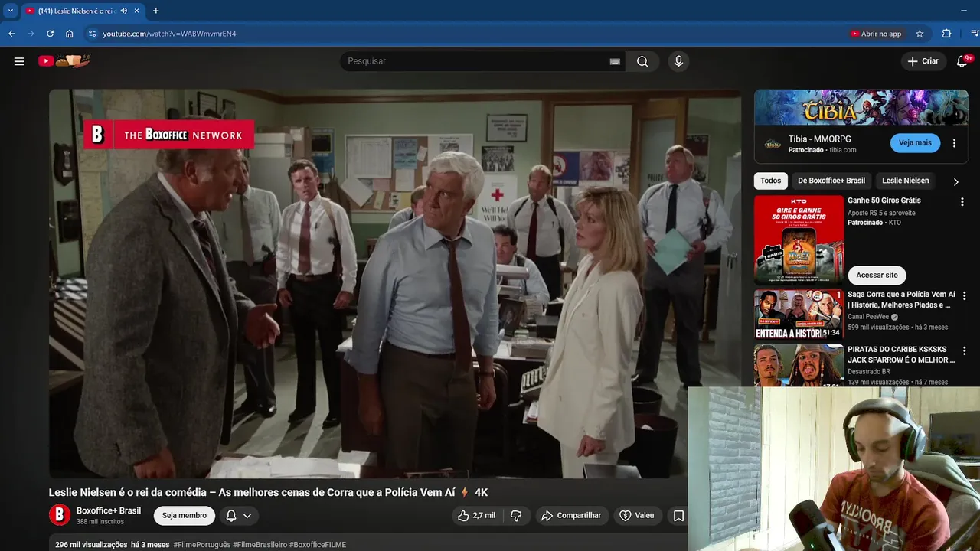This screenshot has width=980, height=551.
Task: Go back in browser history
Action: pos(11,34)
